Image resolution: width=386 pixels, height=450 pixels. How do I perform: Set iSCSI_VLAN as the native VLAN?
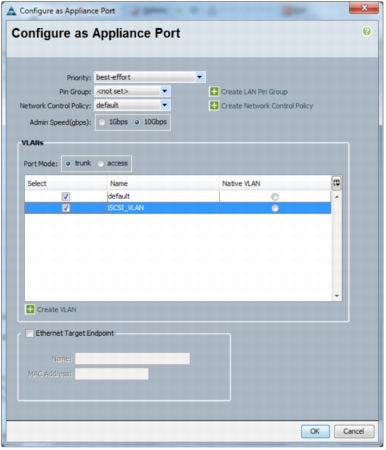point(275,208)
